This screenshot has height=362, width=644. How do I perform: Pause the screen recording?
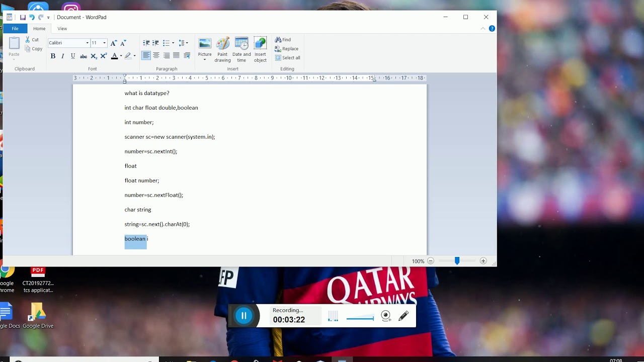point(244,316)
